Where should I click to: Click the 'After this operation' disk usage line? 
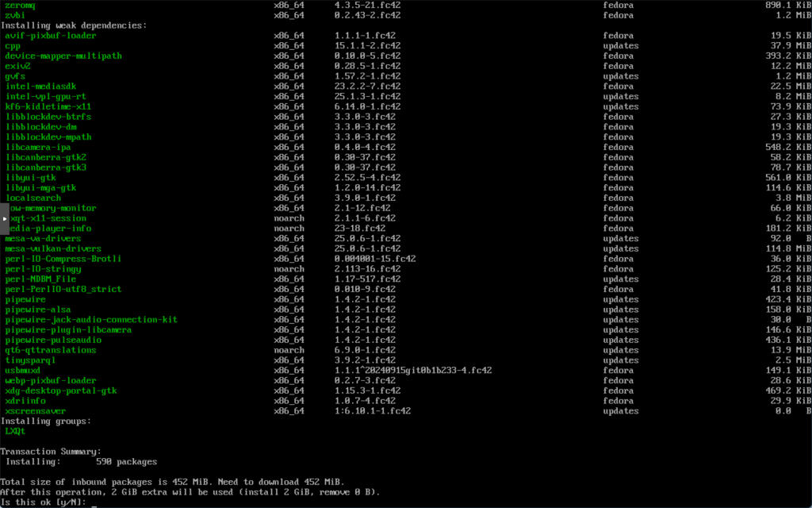[190, 492]
